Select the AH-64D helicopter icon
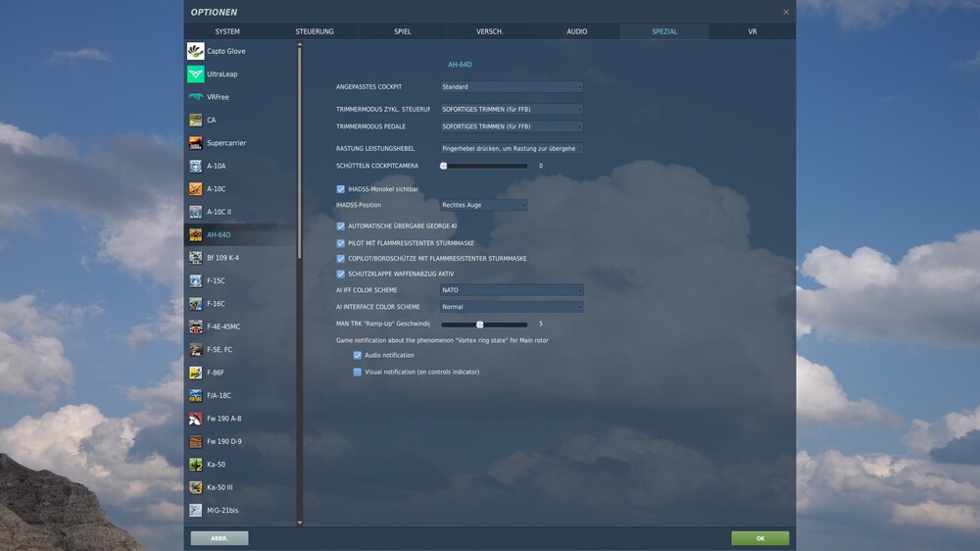Screen dimensions: 980x551 196,234
